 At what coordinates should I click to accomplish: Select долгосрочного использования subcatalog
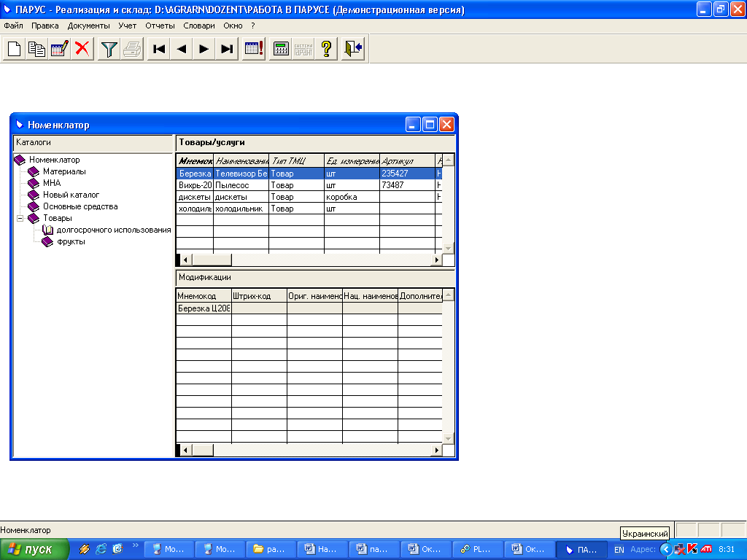click(114, 230)
